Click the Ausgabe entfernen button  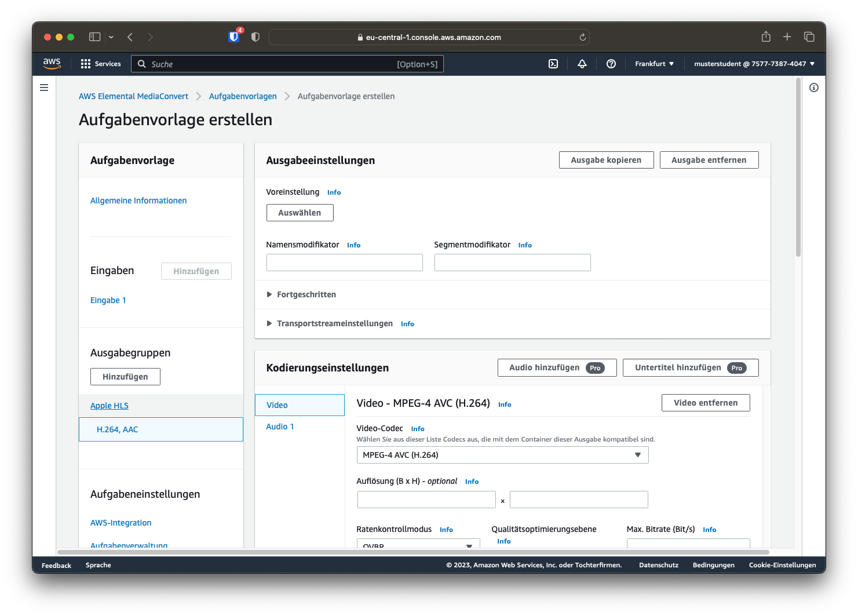(x=709, y=160)
